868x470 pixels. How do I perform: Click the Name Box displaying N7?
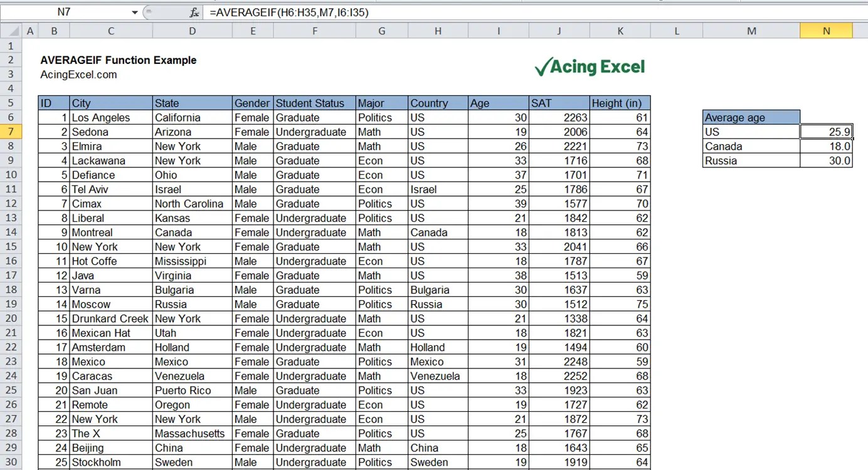pyautogui.click(x=63, y=12)
